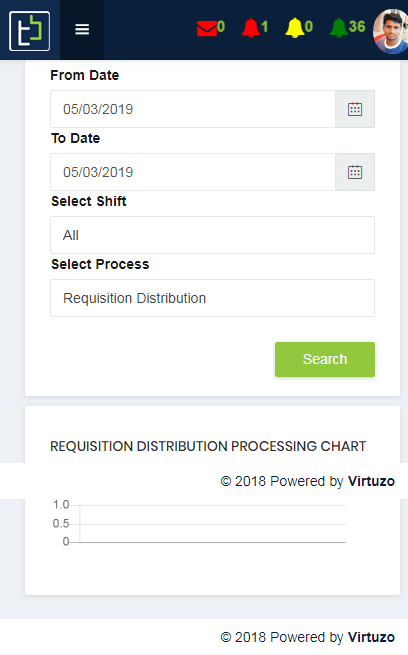Click the app logo in the header

coord(30,31)
